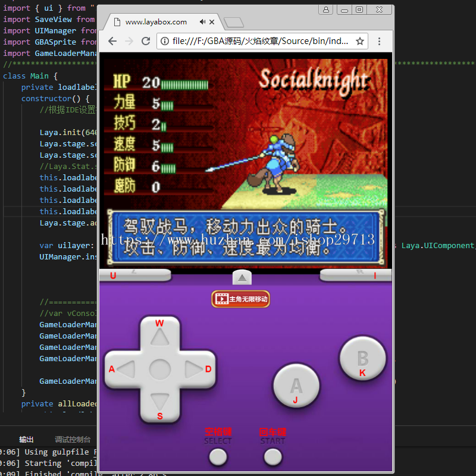
Task: Click the left shoulder L button
Action: 135,275
